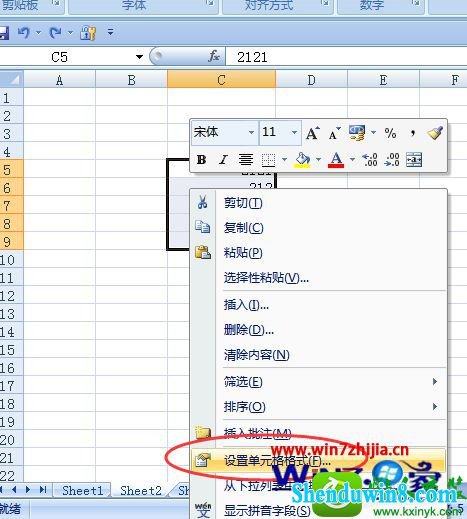This screenshot has width=467, height=519.
Task: Select column E header
Action: point(383,80)
